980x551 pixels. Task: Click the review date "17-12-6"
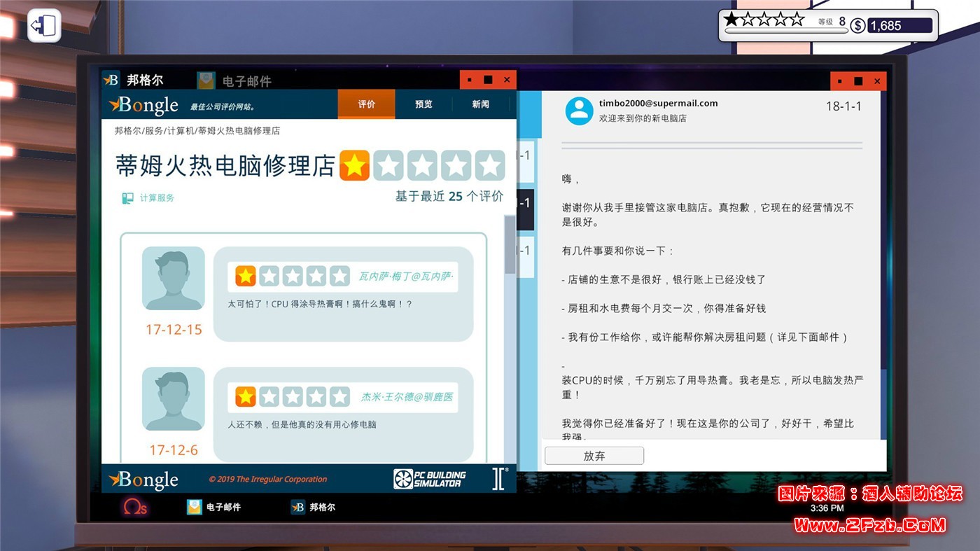tap(174, 450)
